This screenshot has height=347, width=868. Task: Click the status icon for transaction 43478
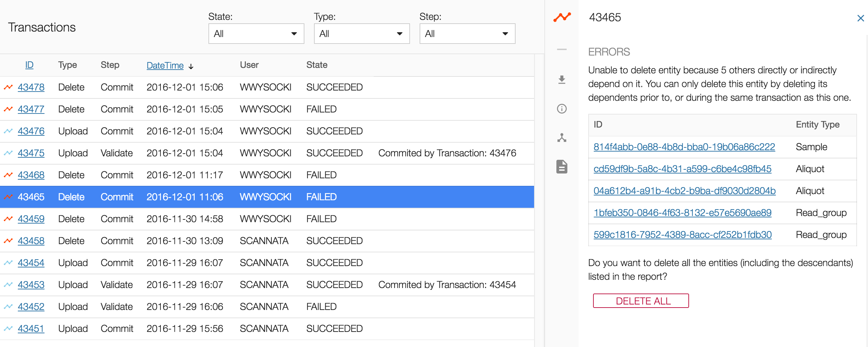(8, 87)
